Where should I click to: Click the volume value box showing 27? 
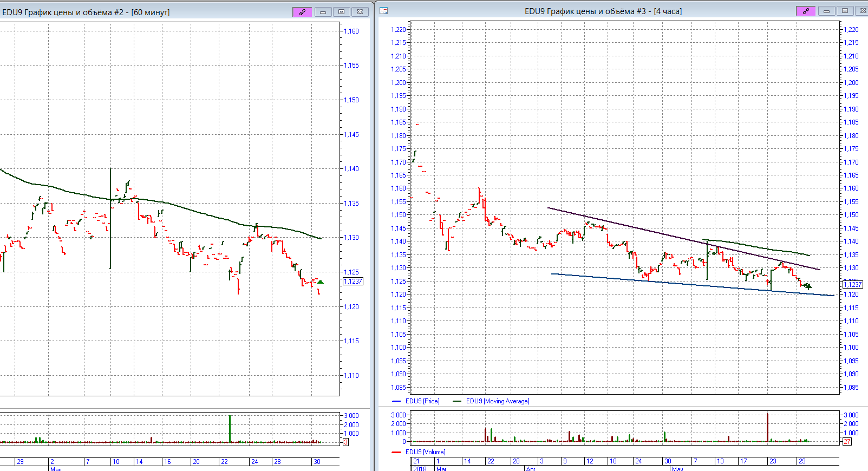[847, 442]
